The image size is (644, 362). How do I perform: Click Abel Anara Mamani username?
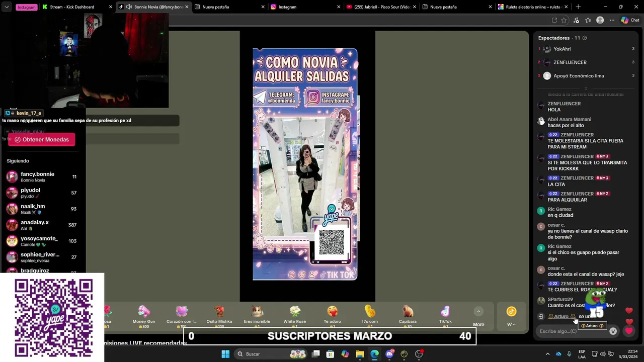pyautogui.click(x=569, y=119)
